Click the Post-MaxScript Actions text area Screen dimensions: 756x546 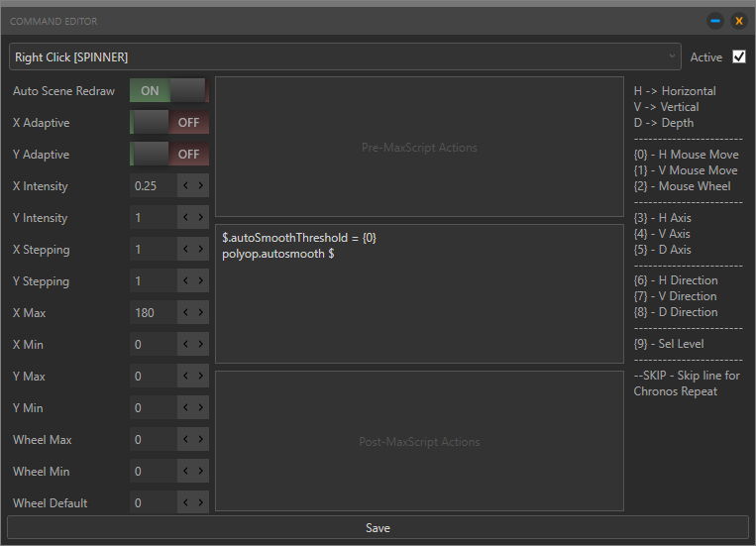click(x=419, y=442)
